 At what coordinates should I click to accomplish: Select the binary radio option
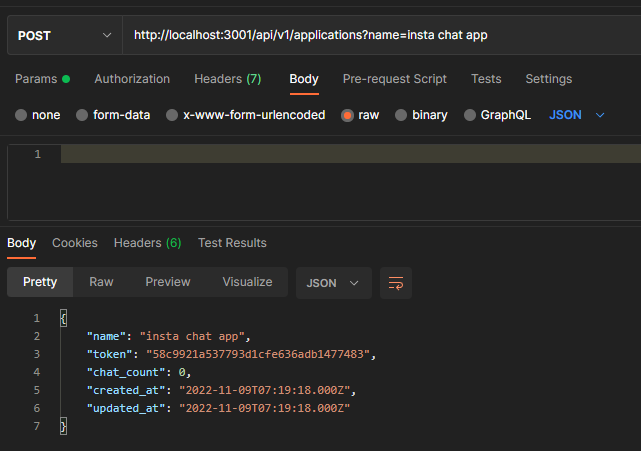pos(401,115)
